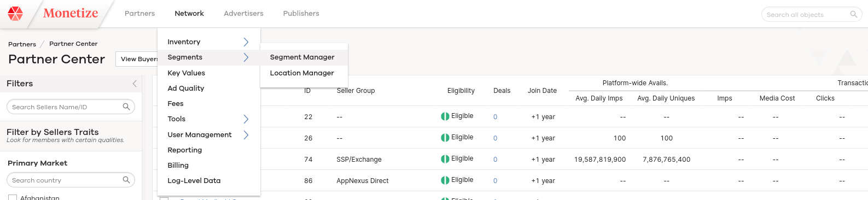Click the 19,587,819,900 impressions value
Screen dimensions: 868x200
599,160
